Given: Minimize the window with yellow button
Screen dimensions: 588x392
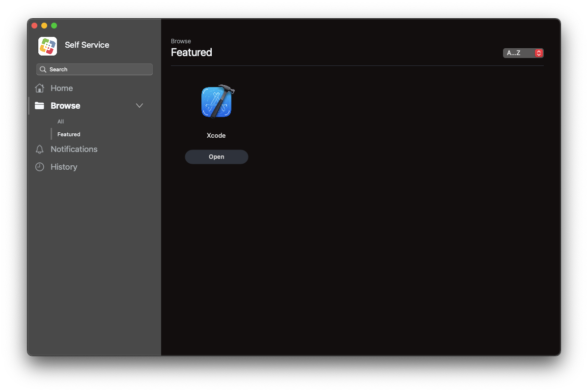Looking at the screenshot, I should (44, 26).
